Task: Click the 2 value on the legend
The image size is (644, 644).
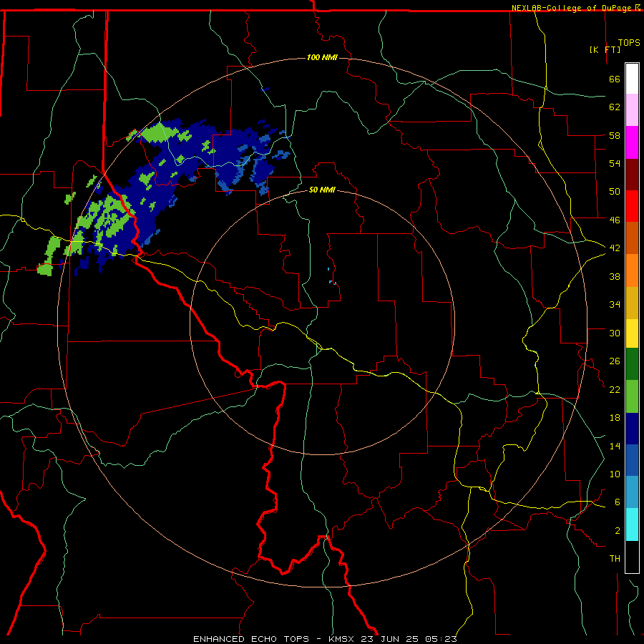Action: pyautogui.click(x=618, y=531)
